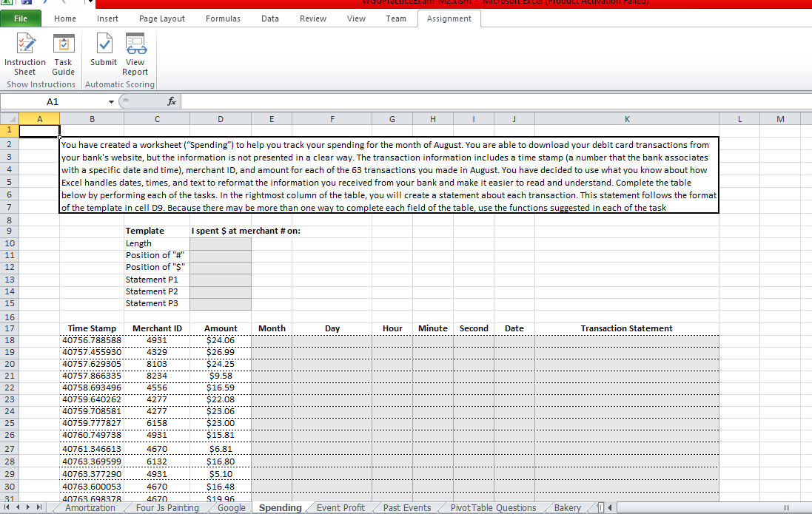
Task: Select column D header
Action: [x=220, y=119]
